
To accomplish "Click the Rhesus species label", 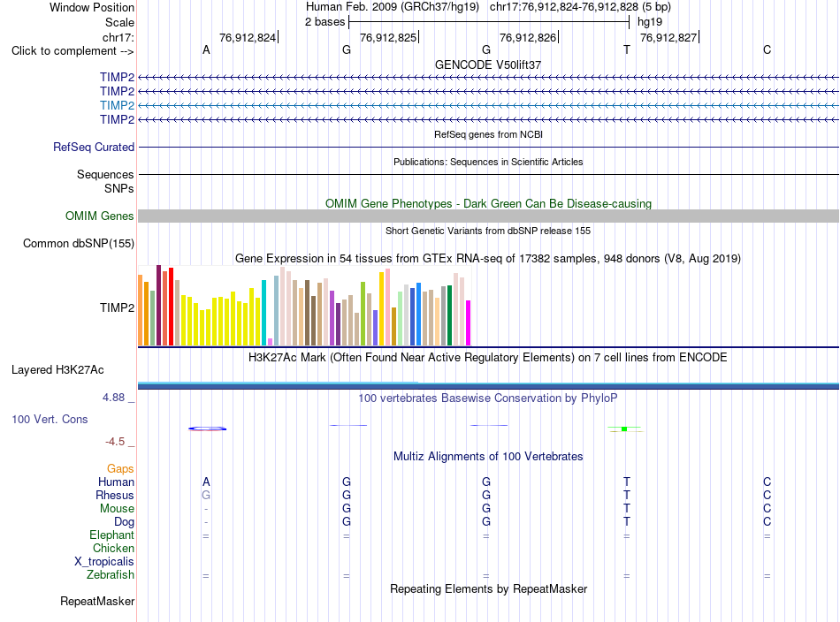I will pos(115,495).
